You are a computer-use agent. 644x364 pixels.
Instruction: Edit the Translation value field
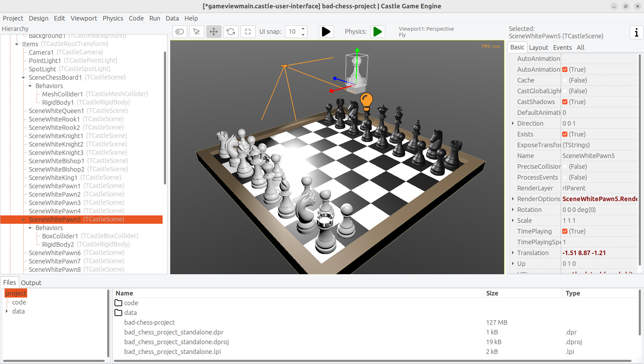pyautogui.click(x=599, y=253)
